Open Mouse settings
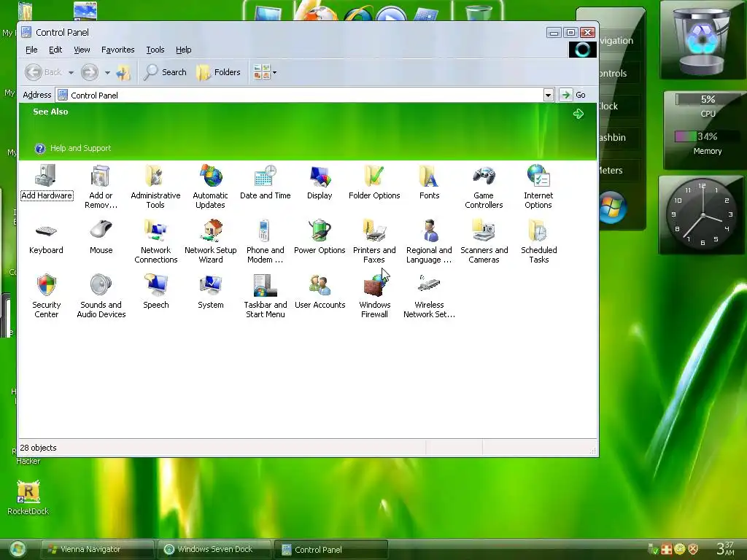The width and height of the screenshot is (747, 560). 101,237
